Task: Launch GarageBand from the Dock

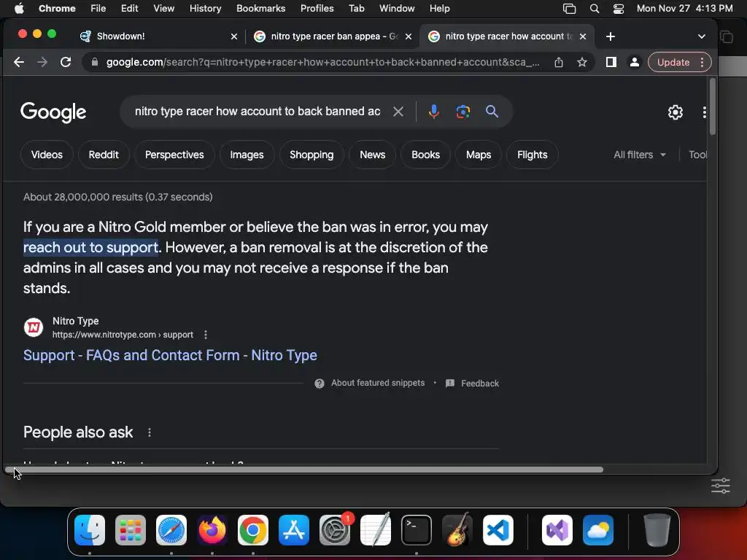Action: [457, 530]
